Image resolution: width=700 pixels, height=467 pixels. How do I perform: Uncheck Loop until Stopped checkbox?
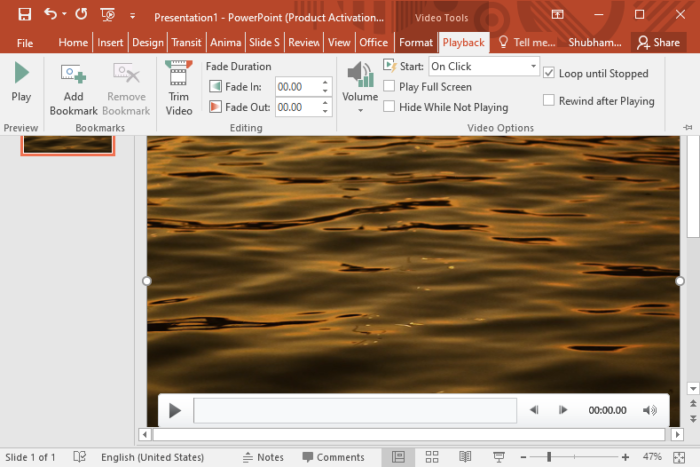point(549,73)
